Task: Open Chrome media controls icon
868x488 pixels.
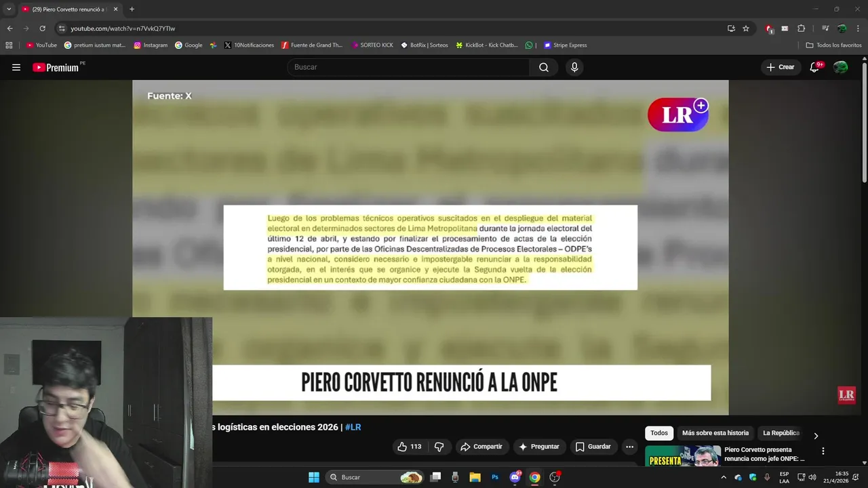Action: pyautogui.click(x=825, y=28)
